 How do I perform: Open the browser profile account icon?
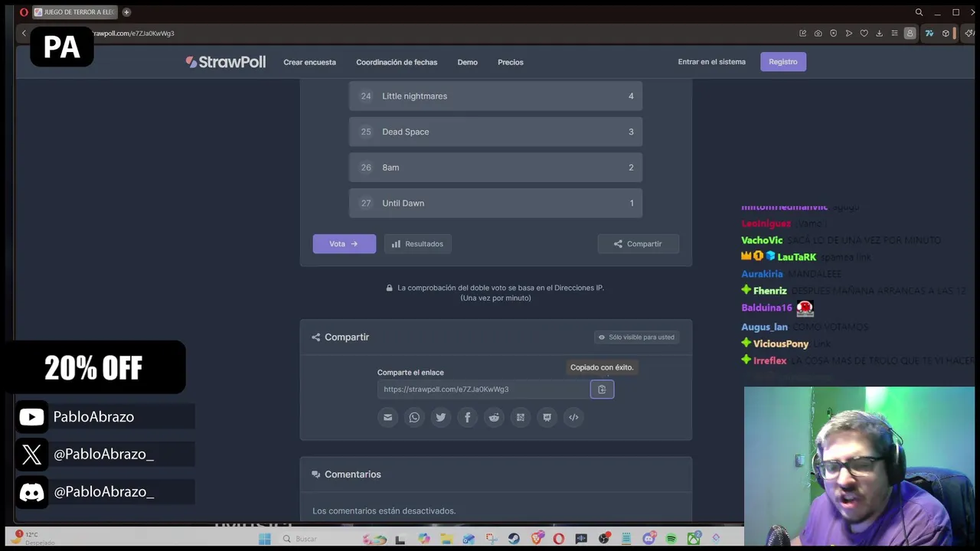910,34
